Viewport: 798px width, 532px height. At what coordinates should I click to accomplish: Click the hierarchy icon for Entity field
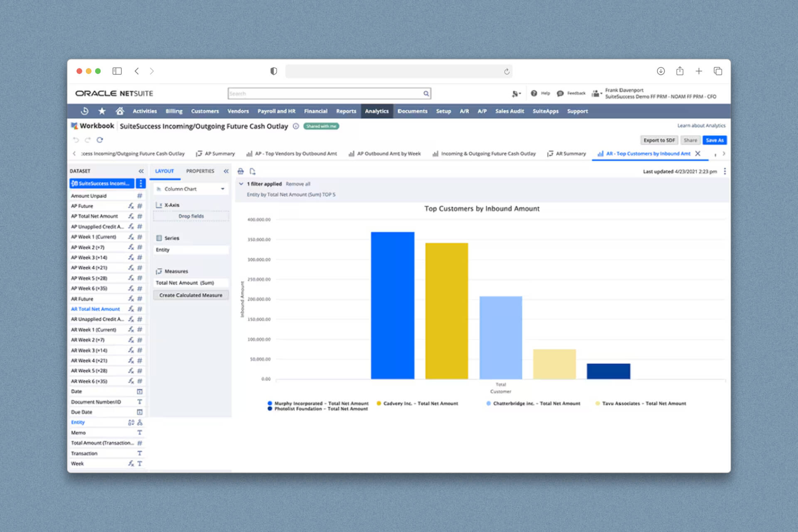(x=140, y=422)
